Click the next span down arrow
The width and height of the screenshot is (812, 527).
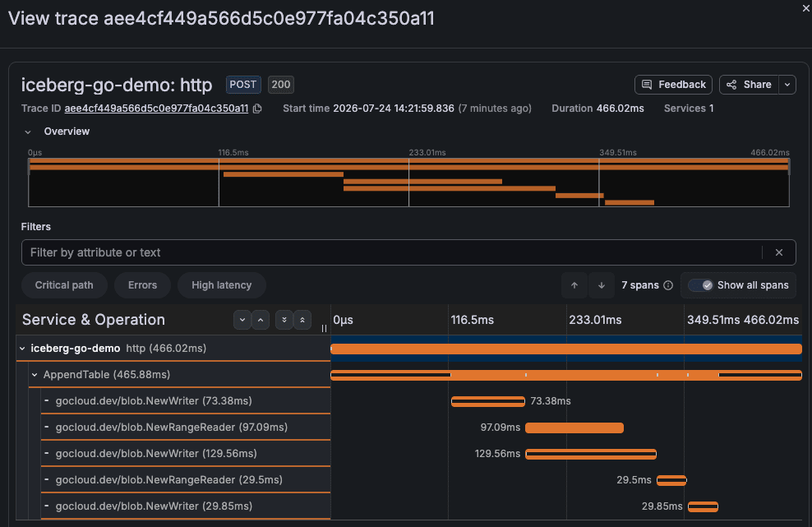(602, 285)
